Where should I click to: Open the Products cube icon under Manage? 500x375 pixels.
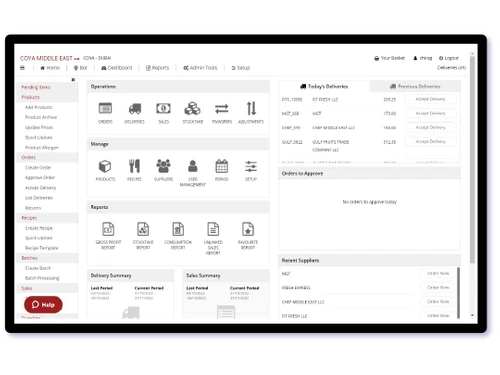pos(105,166)
